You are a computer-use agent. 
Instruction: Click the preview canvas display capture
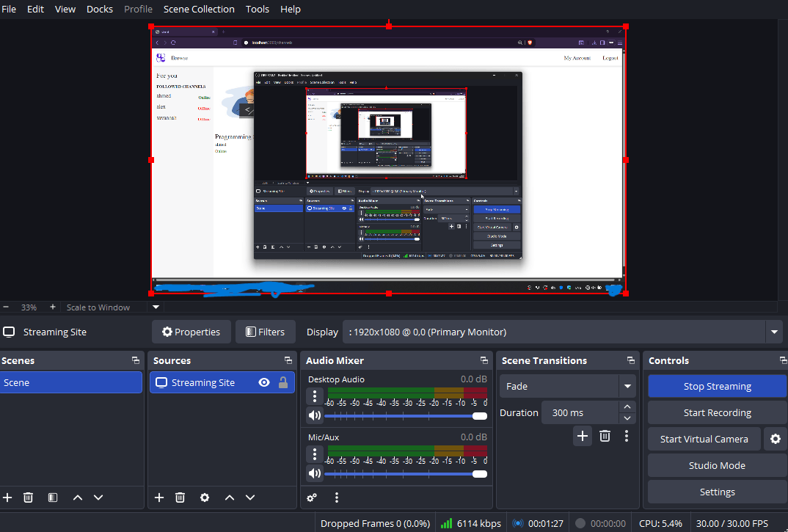pyautogui.click(x=388, y=160)
